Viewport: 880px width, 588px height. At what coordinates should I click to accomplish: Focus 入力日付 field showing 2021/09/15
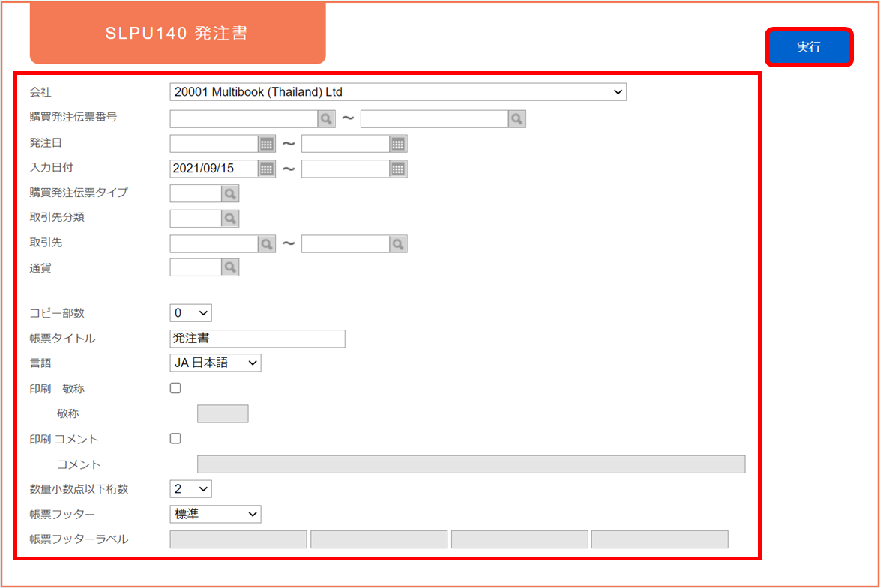coord(214,169)
